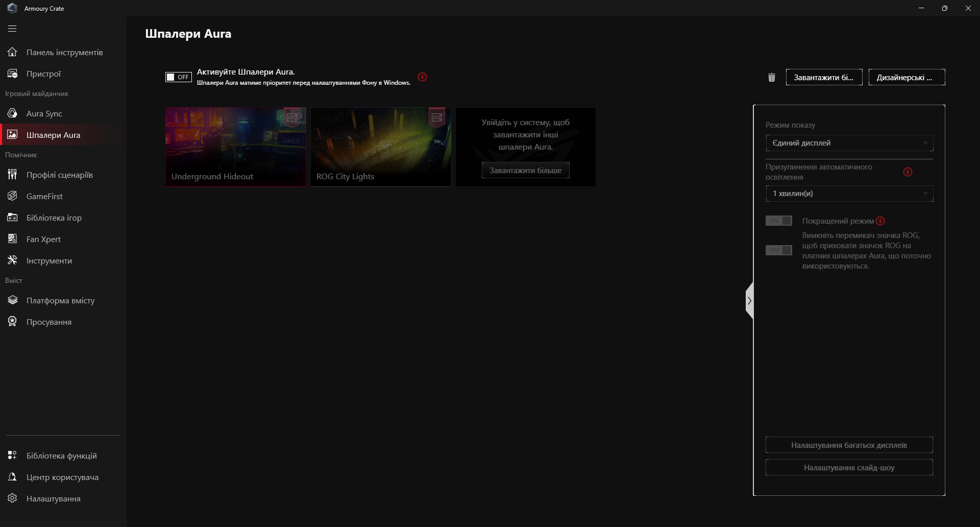
Task: Open Бібліотека функцій
Action: [63, 456]
